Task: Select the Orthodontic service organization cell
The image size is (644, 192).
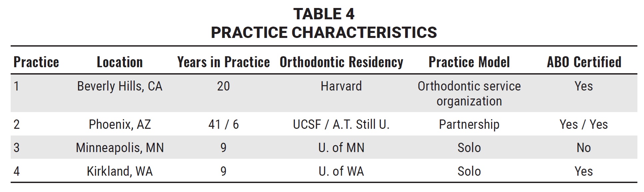Action: (469, 94)
